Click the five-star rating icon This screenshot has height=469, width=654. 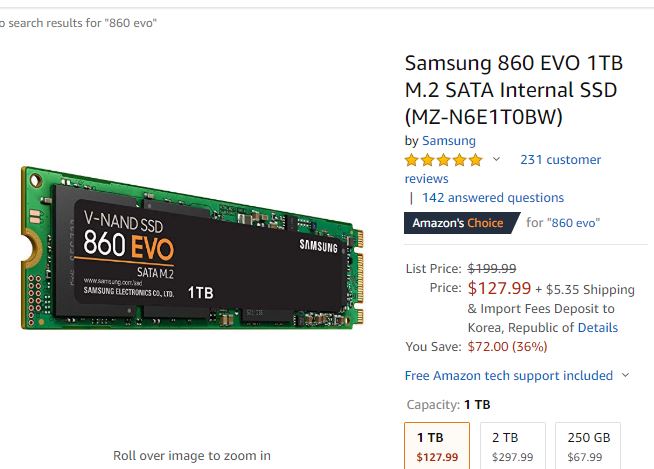(x=443, y=160)
